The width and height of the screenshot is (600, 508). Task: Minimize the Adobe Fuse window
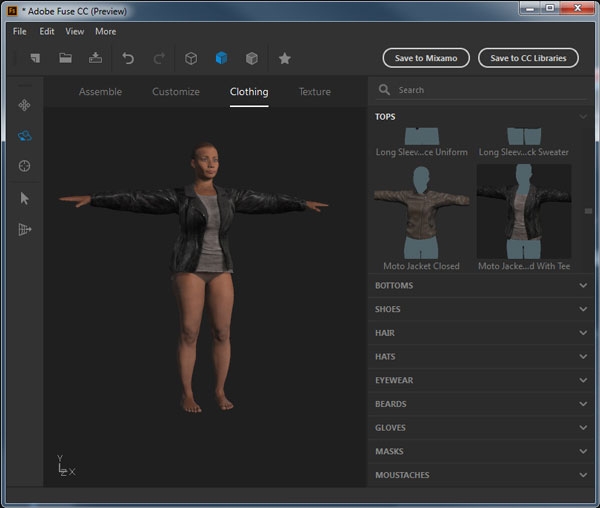point(530,8)
